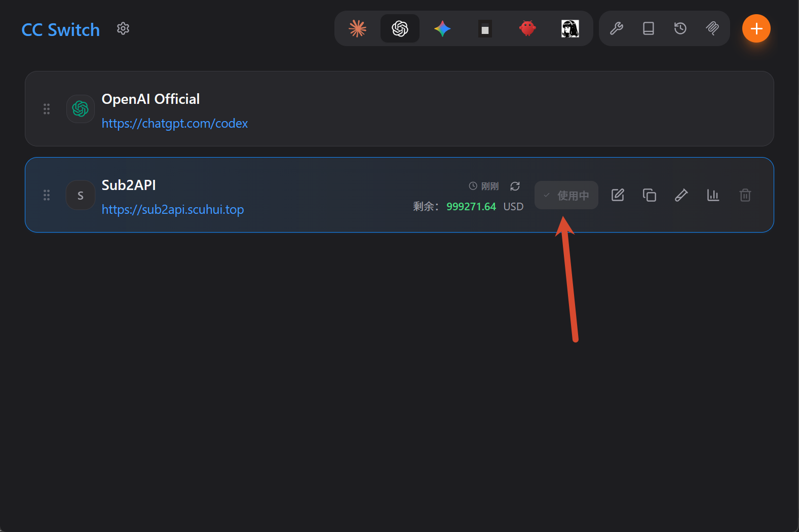Open the sub2api.scuhui.top link
The height and width of the screenshot is (532, 799).
pos(173,209)
